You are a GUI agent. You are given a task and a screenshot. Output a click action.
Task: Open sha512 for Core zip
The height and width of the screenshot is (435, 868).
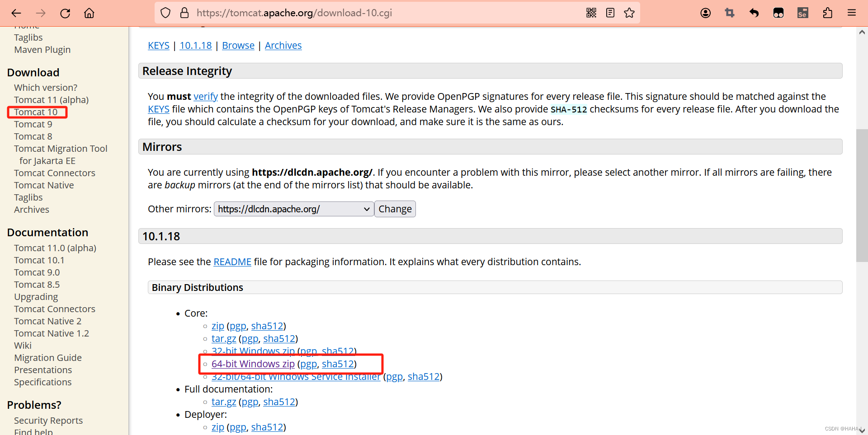tap(267, 326)
